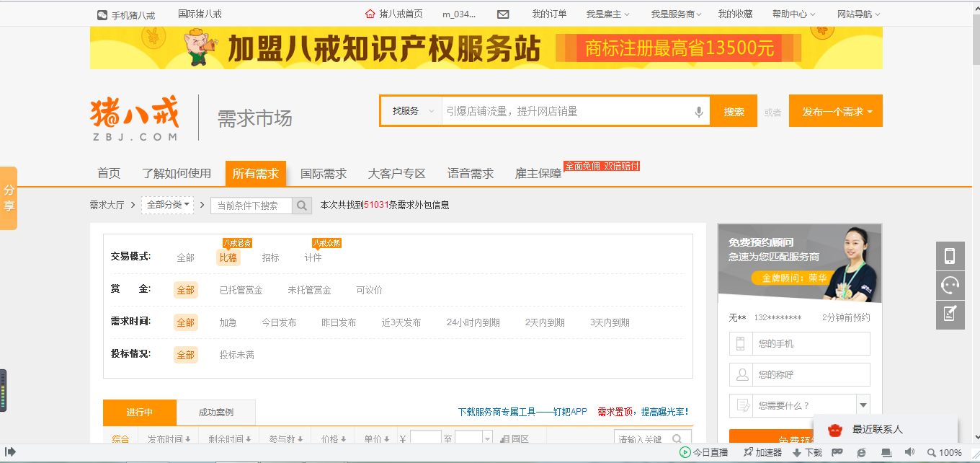Screen dimensions: 980x463
Task: Click the 猪八戒 ZBJ.COM logo
Action: pos(135,118)
